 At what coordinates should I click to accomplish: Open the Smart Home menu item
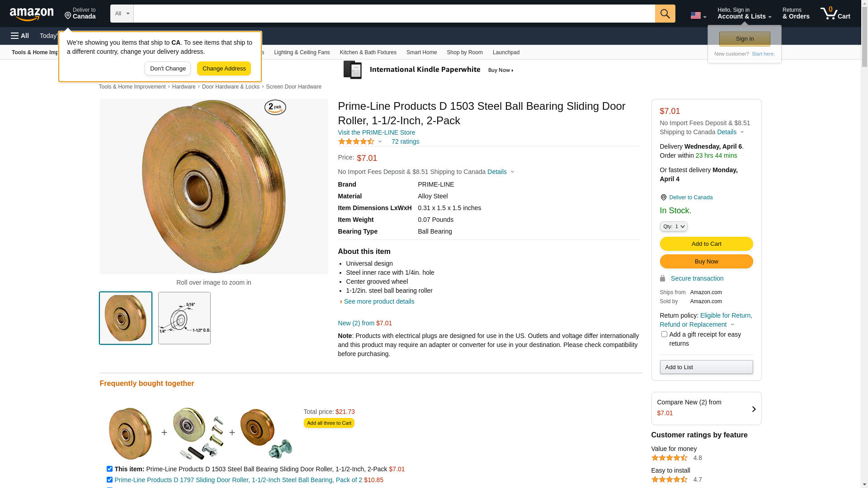click(421, 52)
